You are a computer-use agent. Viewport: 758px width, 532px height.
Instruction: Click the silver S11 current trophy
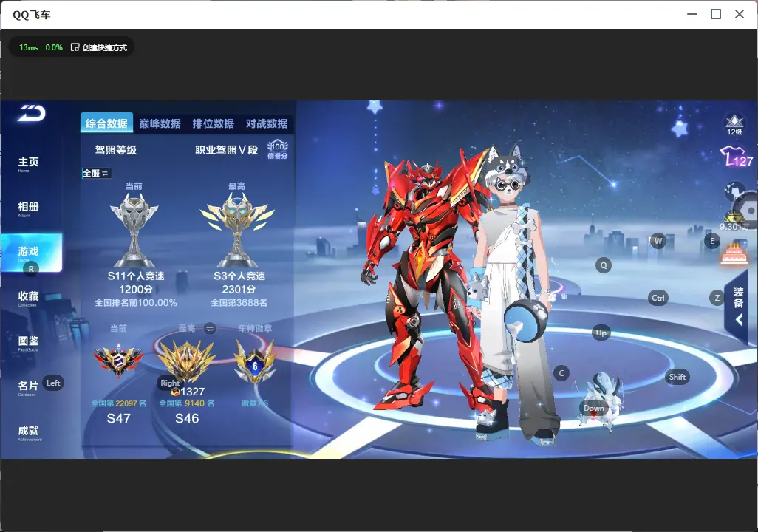click(134, 230)
